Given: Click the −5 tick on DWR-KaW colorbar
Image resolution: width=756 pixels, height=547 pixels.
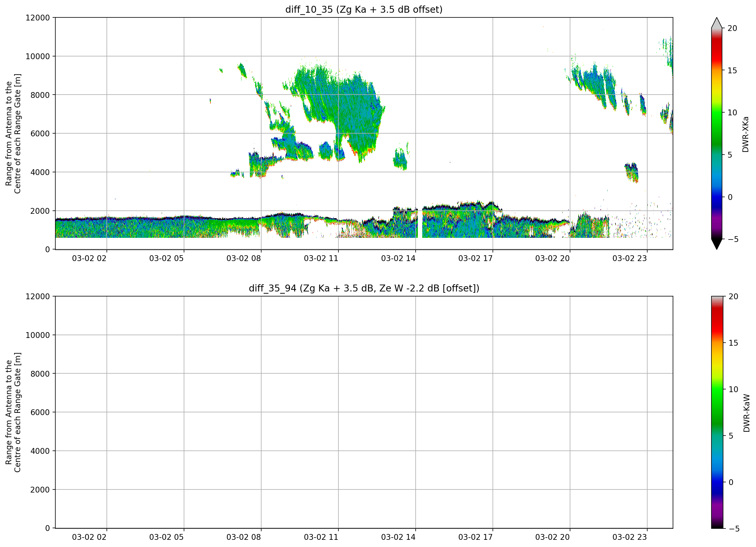Looking at the screenshot, I should tap(734, 529).
